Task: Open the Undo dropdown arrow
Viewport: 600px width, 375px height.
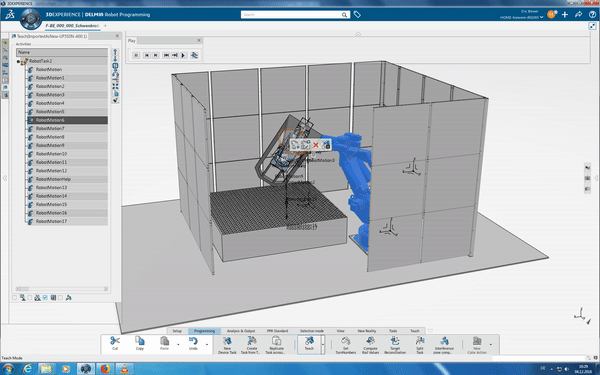Action: [x=207, y=344]
